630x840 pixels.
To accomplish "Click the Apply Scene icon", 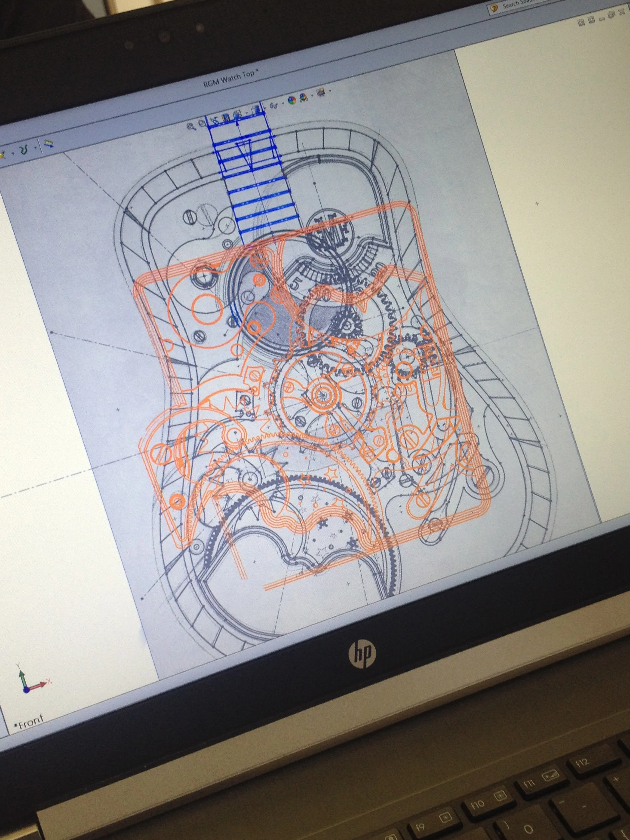I will pos(304,98).
